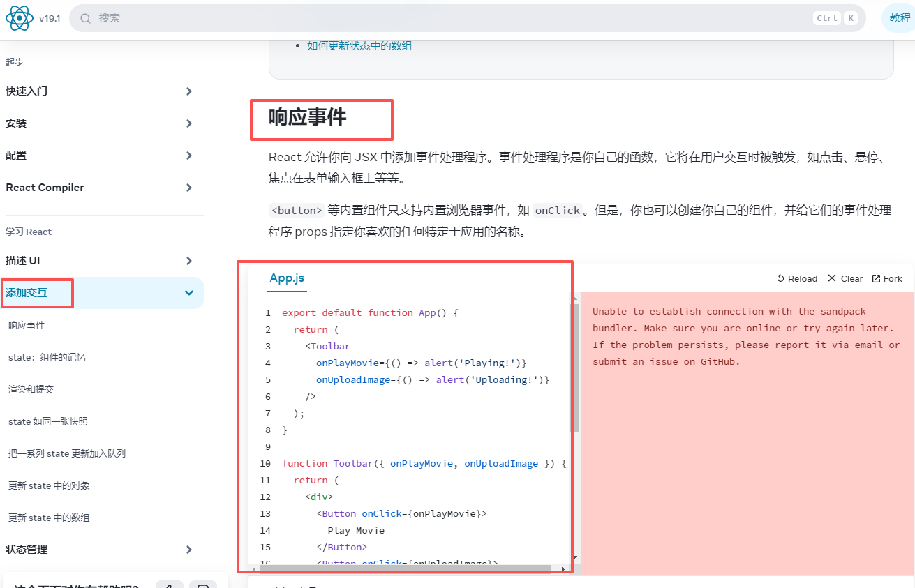The width and height of the screenshot is (915, 588).
Task: Click the React logo icon
Action: [x=20, y=18]
